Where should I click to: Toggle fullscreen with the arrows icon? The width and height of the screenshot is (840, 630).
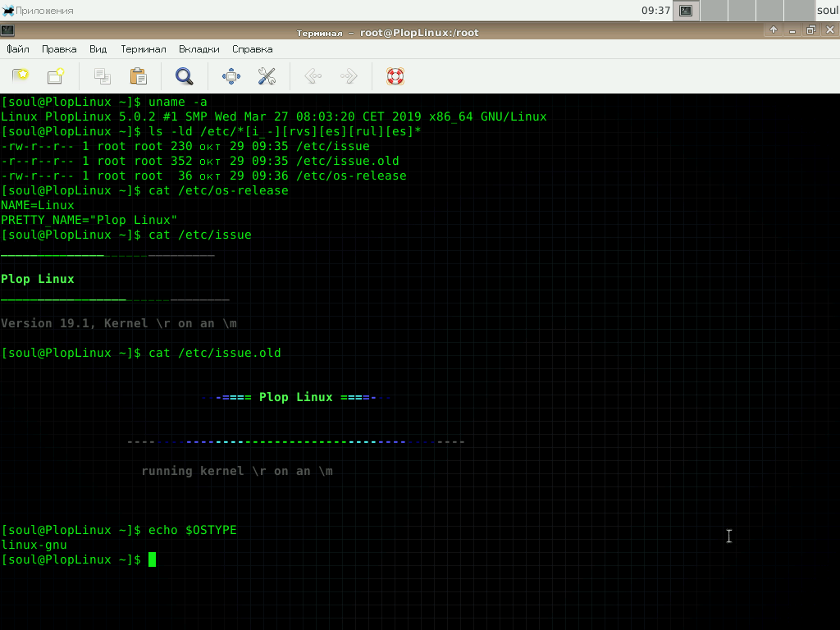[x=231, y=76]
